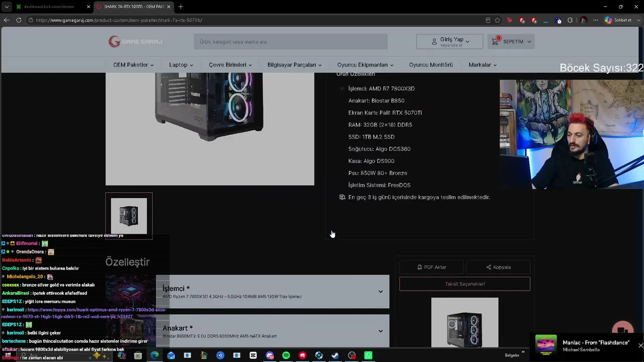The image size is (644, 362).
Task: Open Steam from the taskbar
Action: [335, 355]
